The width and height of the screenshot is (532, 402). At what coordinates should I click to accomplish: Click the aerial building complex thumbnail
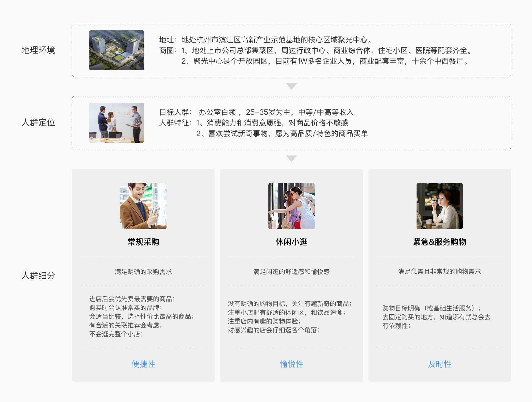pos(117,50)
